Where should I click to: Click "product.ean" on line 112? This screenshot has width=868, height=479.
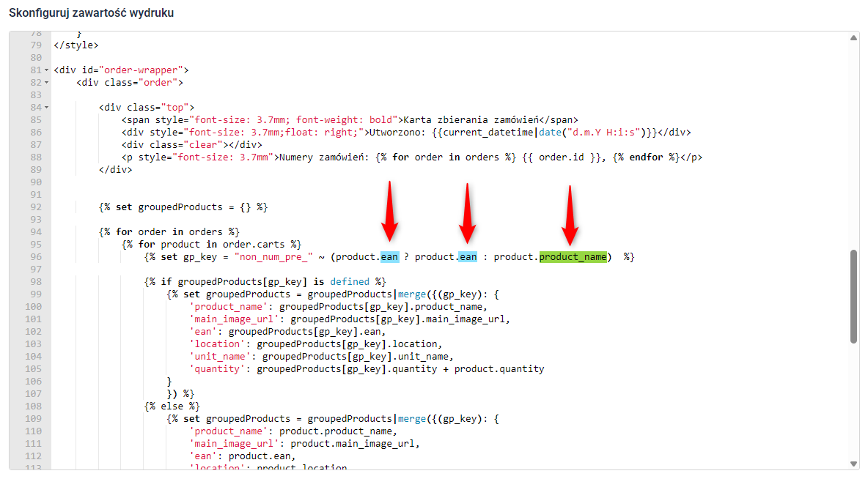(x=260, y=456)
